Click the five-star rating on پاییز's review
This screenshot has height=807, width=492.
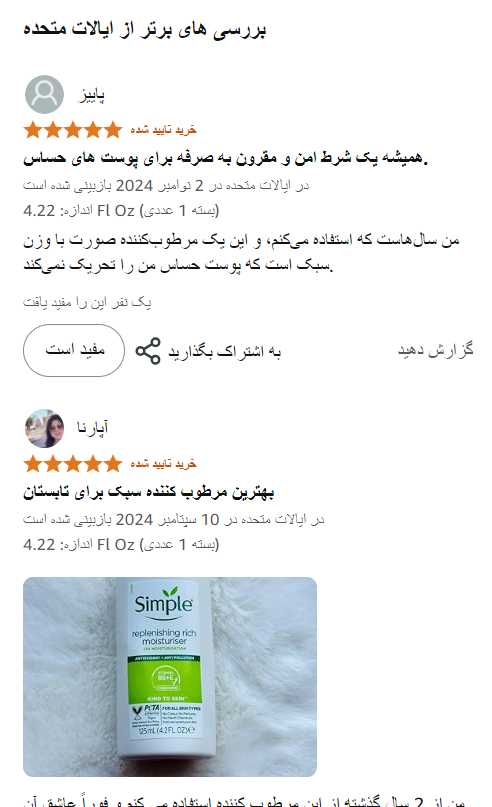[x=73, y=130]
